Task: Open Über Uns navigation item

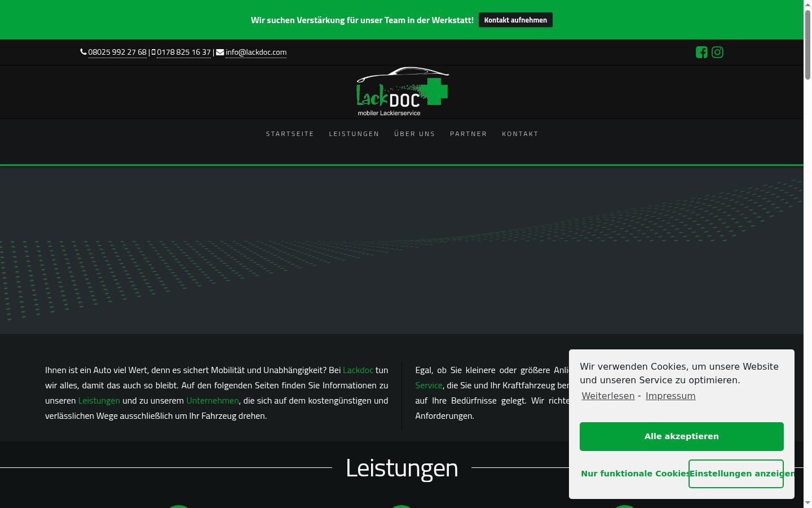Action: (x=414, y=134)
